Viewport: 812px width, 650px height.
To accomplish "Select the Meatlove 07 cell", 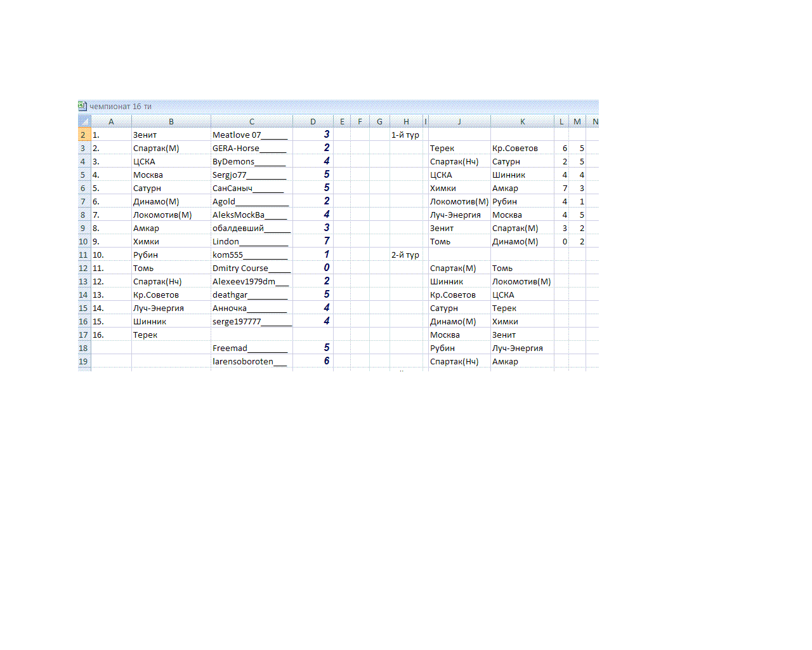I will coord(237,135).
